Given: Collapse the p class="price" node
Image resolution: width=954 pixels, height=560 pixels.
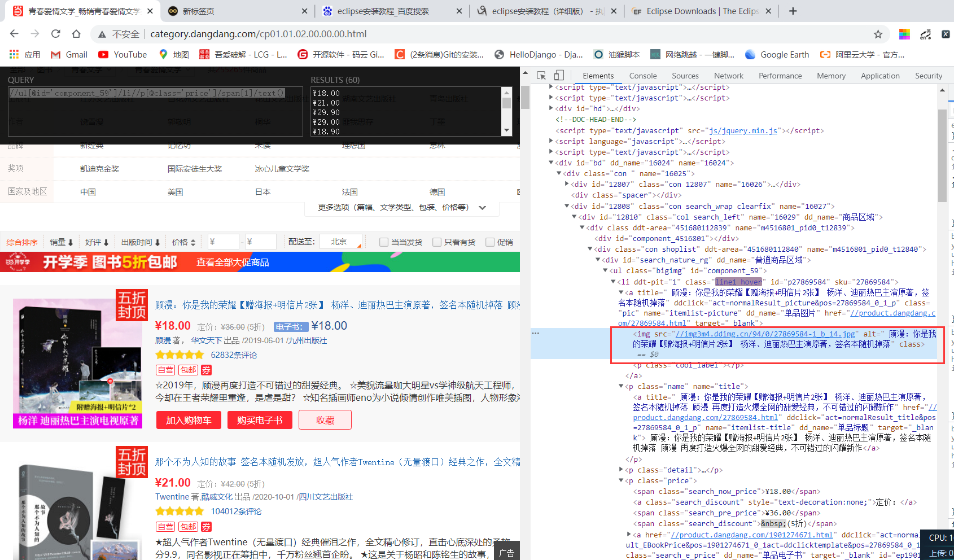Looking at the screenshot, I should pos(621,481).
